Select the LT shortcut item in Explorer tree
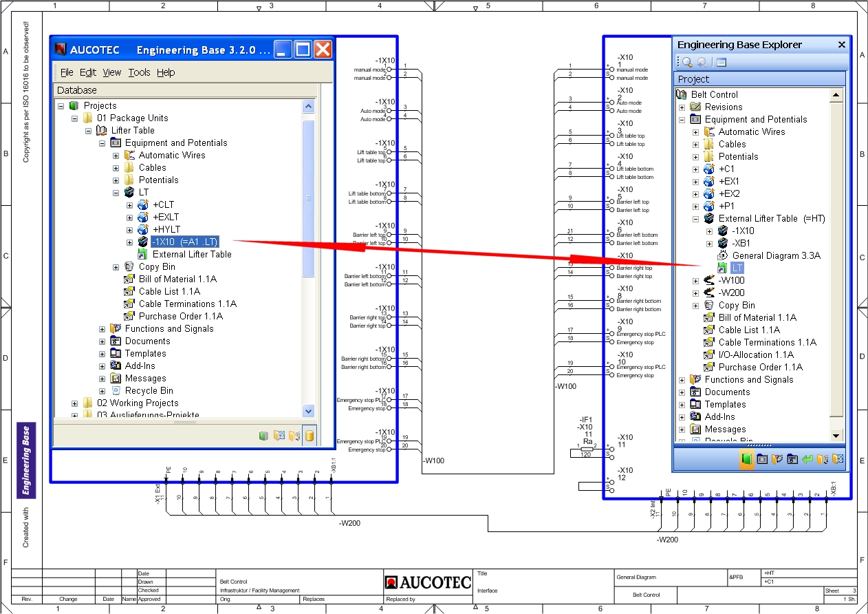868x614 pixels. [737, 268]
